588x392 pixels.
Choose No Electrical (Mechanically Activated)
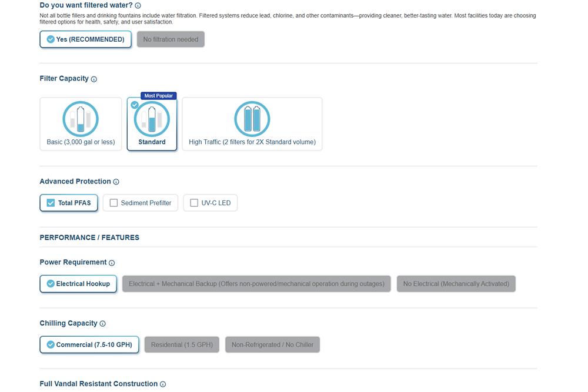click(x=456, y=284)
